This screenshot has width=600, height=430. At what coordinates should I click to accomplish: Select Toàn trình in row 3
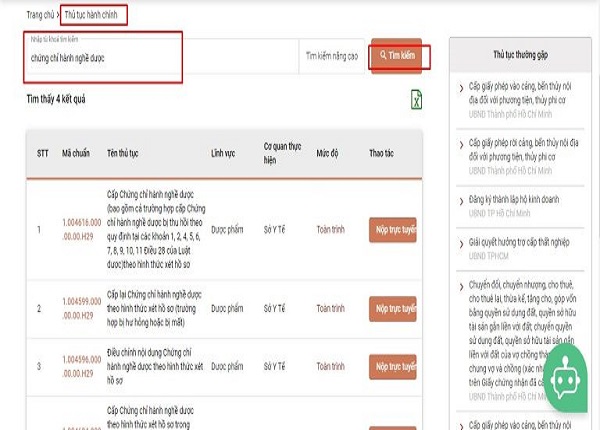coord(331,366)
